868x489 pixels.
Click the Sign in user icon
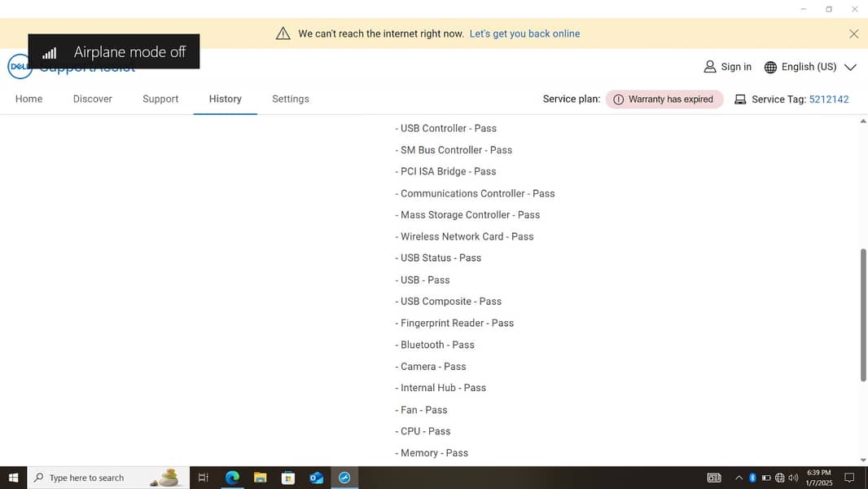click(710, 67)
